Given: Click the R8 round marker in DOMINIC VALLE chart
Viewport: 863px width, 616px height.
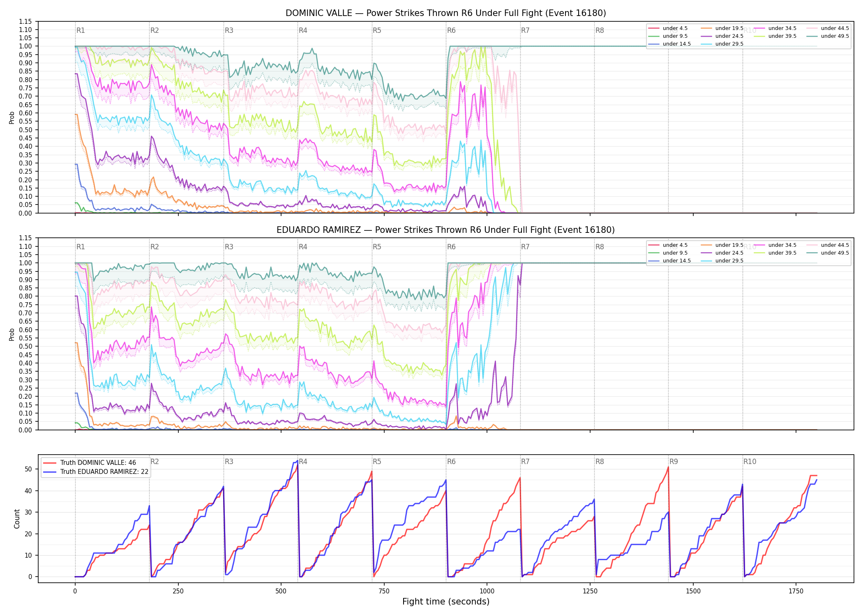Looking at the screenshot, I should click(x=600, y=30).
